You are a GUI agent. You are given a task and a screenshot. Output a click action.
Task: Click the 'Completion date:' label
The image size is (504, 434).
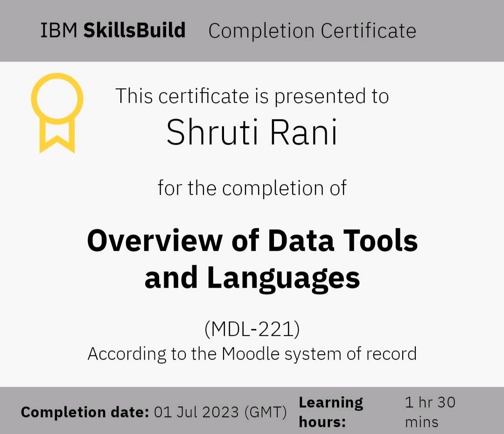85,412
